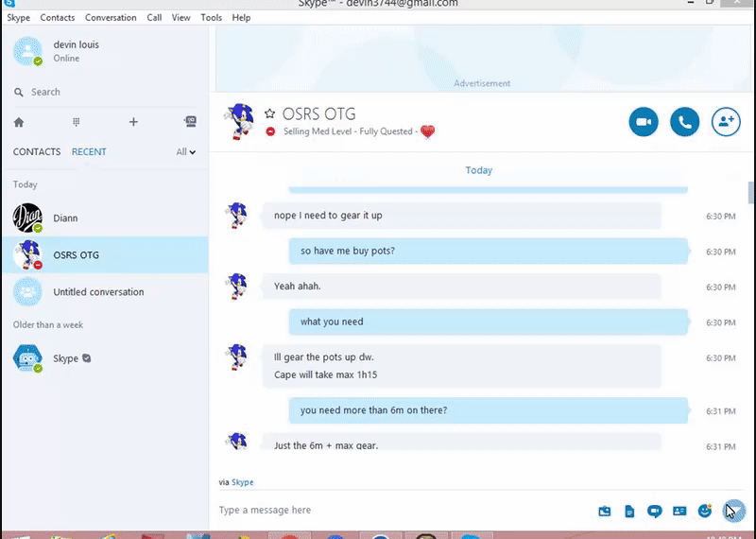The height and width of the screenshot is (539, 756).
Task: Open the Skype bot conversation
Action: tap(105, 358)
